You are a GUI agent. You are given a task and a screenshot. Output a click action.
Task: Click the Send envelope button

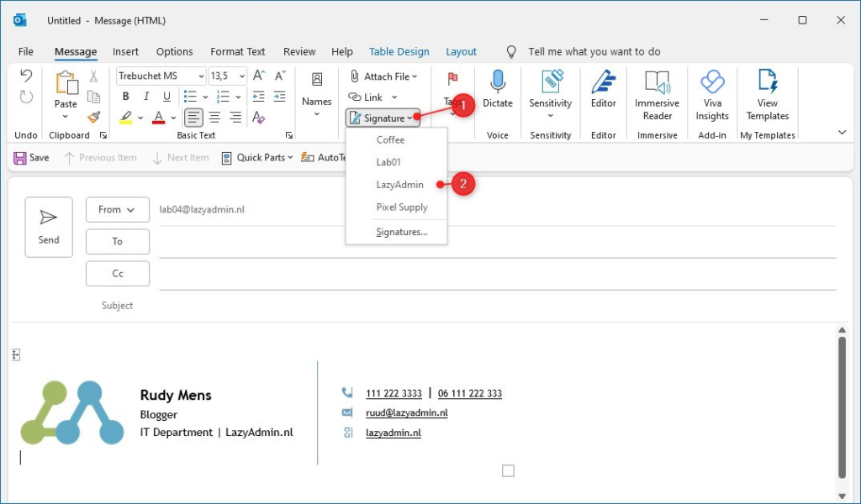click(x=49, y=227)
